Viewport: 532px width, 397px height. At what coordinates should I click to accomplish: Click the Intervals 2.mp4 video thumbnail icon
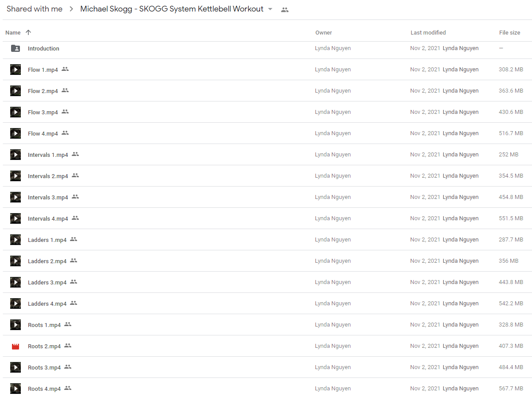[16, 176]
